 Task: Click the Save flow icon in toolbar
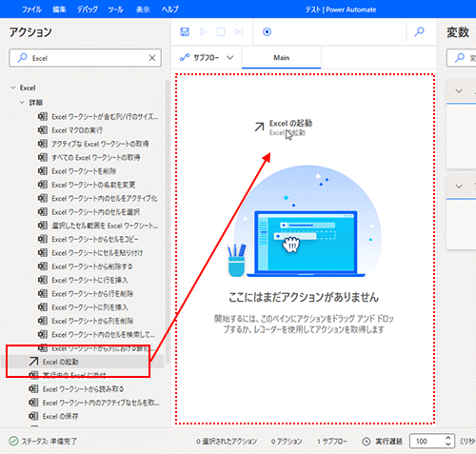tap(185, 31)
